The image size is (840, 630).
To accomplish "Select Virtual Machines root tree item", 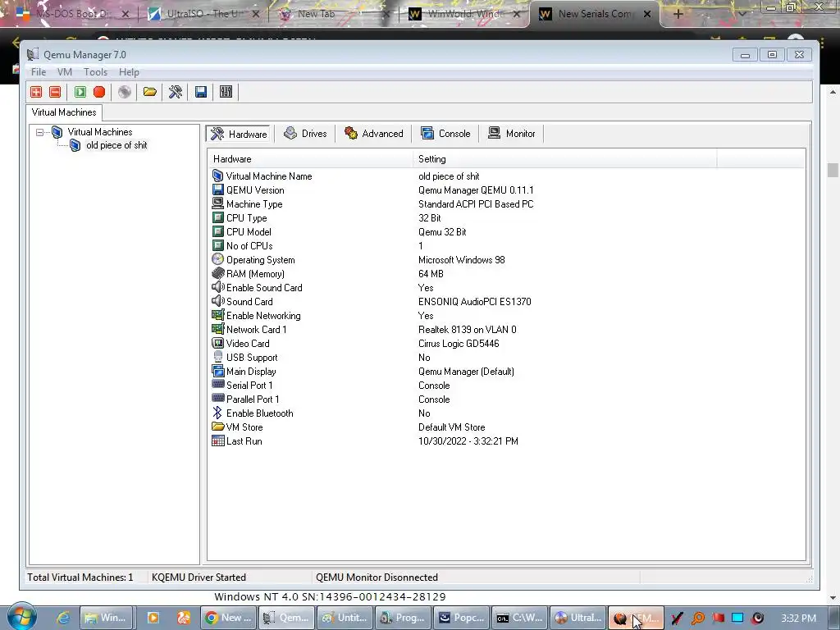I will 99,132.
